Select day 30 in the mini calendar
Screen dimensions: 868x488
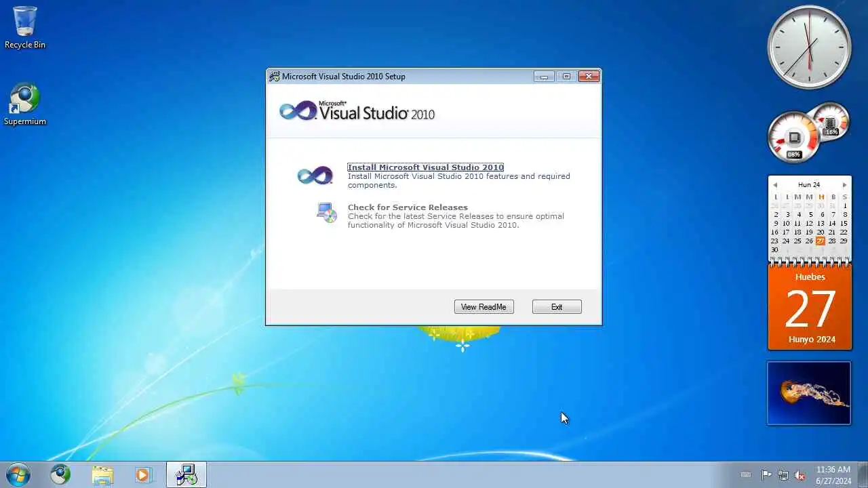coord(774,249)
